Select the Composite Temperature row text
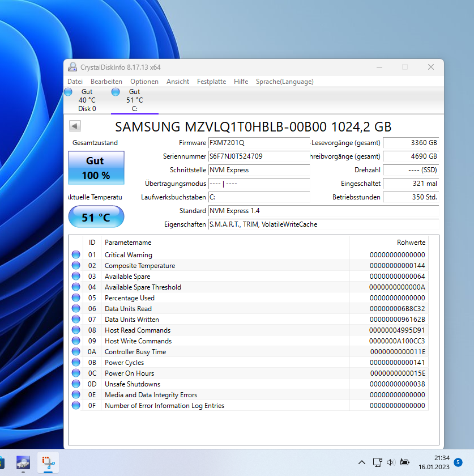Viewport: 474px width, 476px height. (140, 266)
